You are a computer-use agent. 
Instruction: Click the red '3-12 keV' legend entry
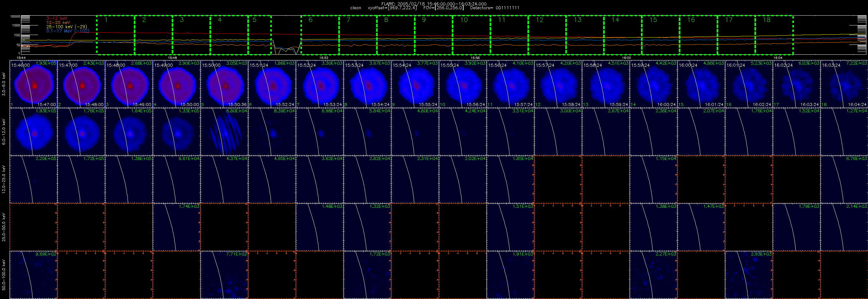57,18
